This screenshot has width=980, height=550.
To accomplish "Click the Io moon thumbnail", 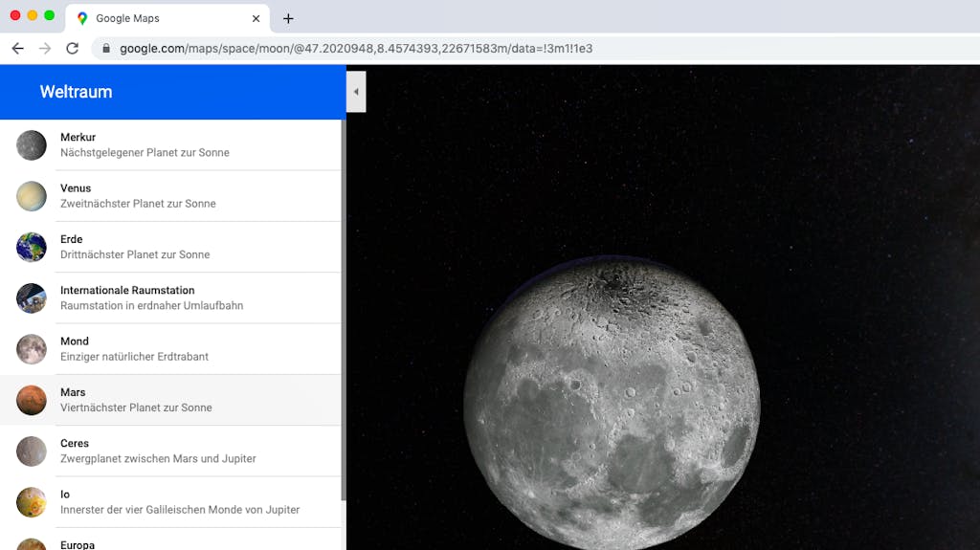I will [32, 502].
